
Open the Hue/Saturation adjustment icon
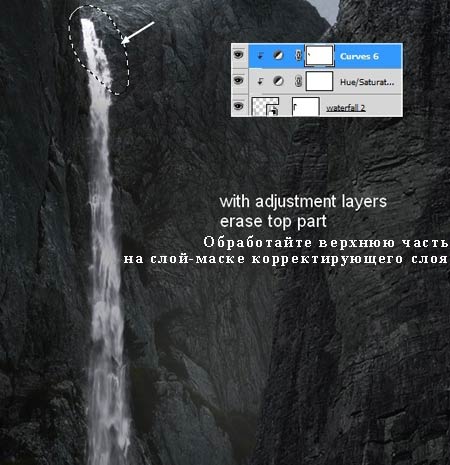click(278, 81)
